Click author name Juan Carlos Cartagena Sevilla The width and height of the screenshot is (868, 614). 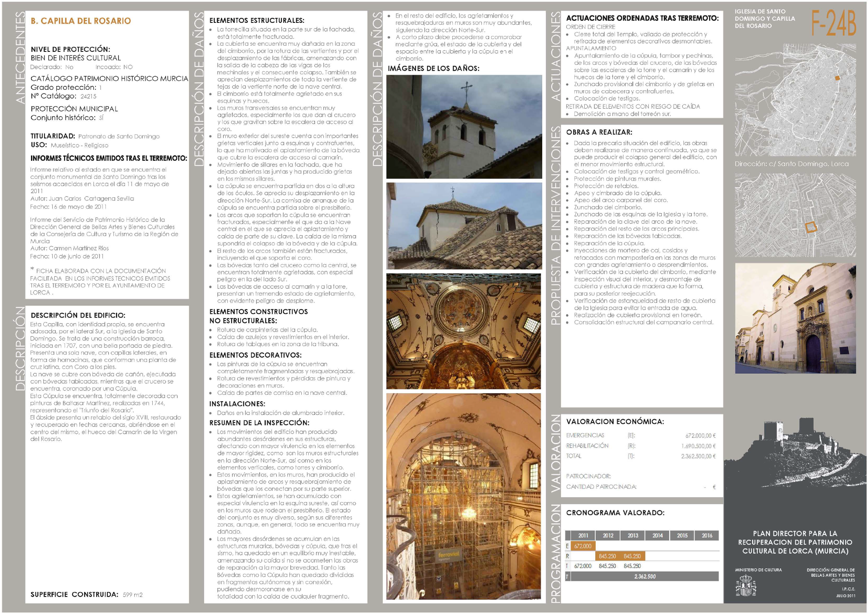coord(91,198)
